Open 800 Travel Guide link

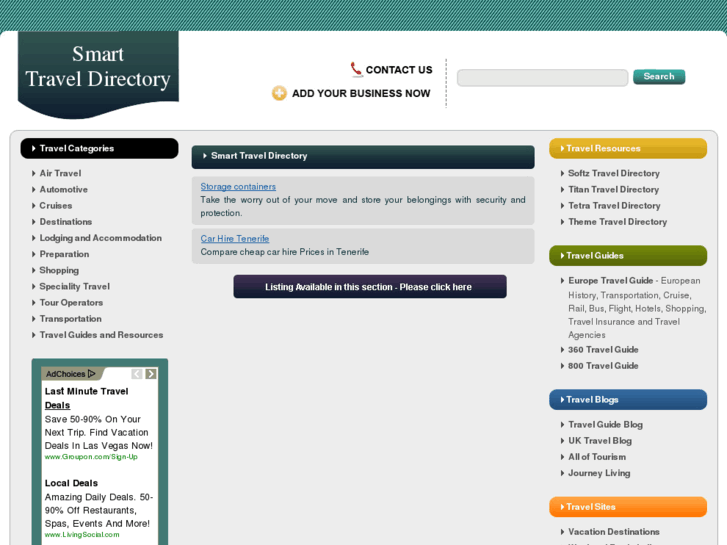click(603, 366)
